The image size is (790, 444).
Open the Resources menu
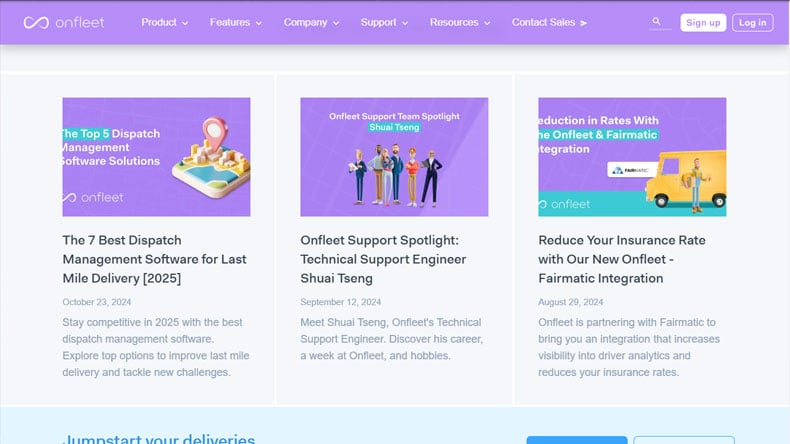click(x=459, y=23)
